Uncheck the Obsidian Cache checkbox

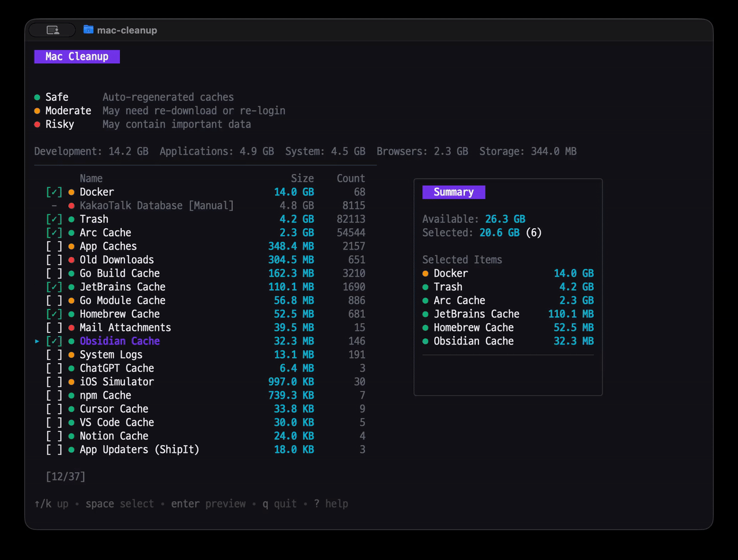pos(54,341)
